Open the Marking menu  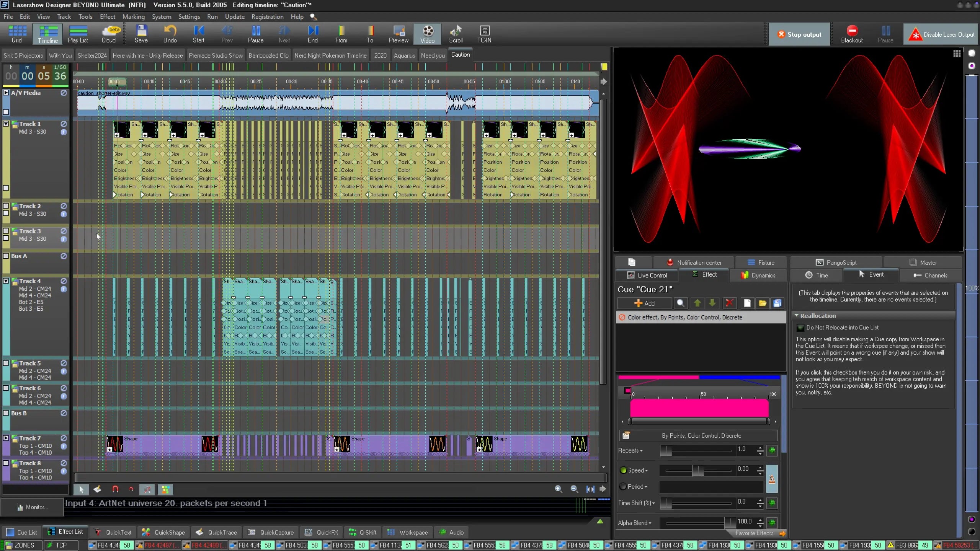133,16
